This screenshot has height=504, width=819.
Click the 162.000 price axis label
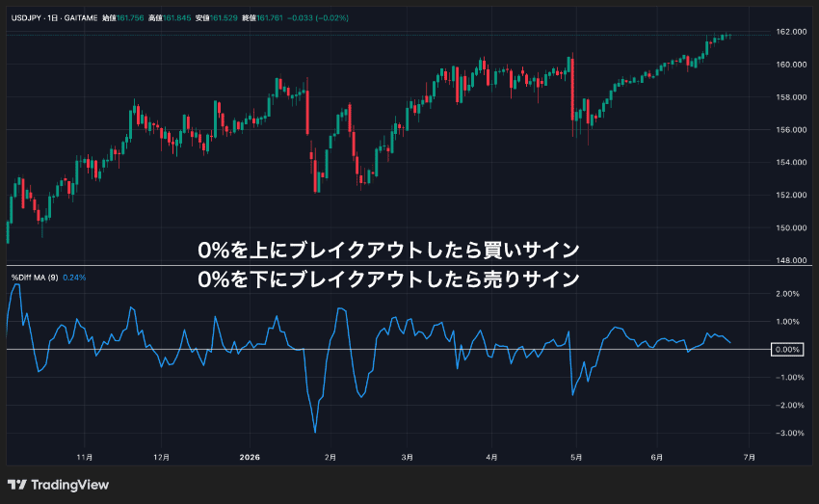coord(791,32)
